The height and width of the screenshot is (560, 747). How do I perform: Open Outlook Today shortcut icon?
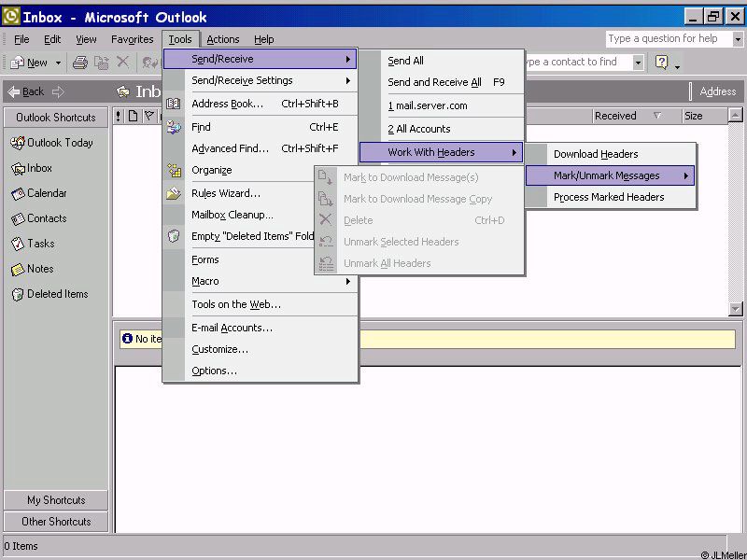point(19,143)
